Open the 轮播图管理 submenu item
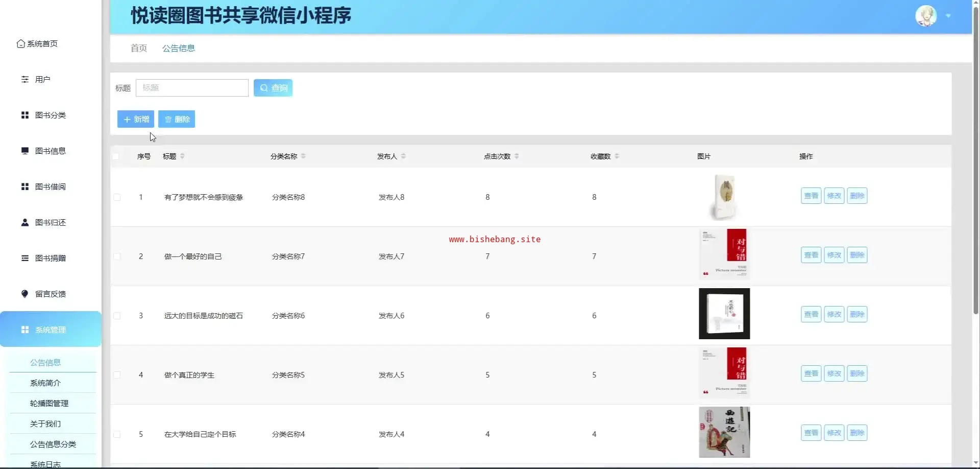 tap(53, 403)
